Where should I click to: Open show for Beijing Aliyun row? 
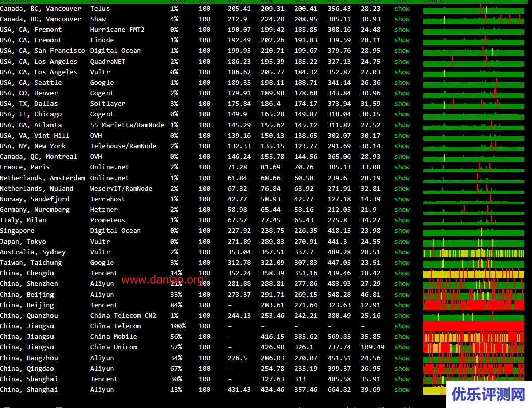(402, 294)
